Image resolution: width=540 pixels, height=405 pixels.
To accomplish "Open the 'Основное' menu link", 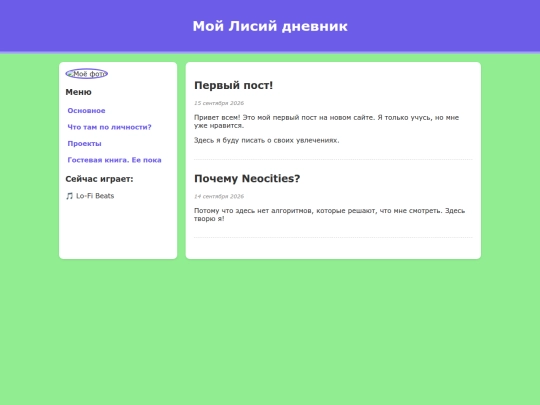I will (86, 111).
